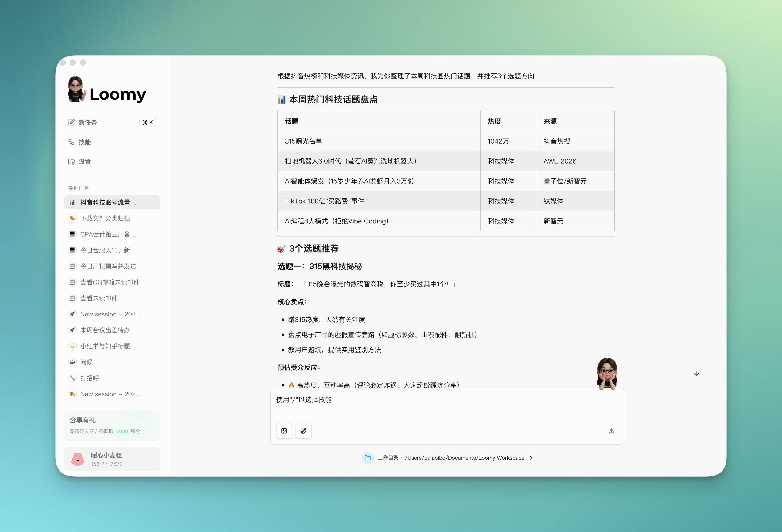The image size is (782, 532).
Task: Click the ⌘K shortcut badge
Action: [x=147, y=122]
